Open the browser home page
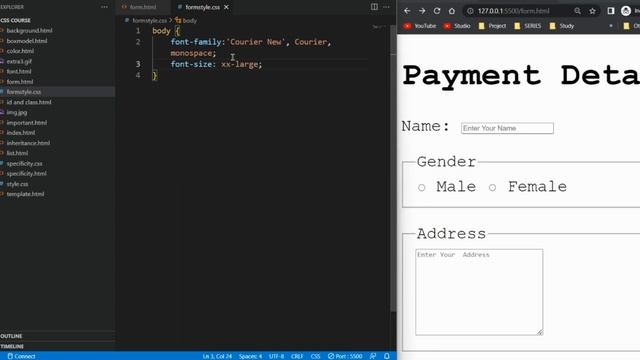Image resolution: width=640 pixels, height=360 pixels. 451,11
